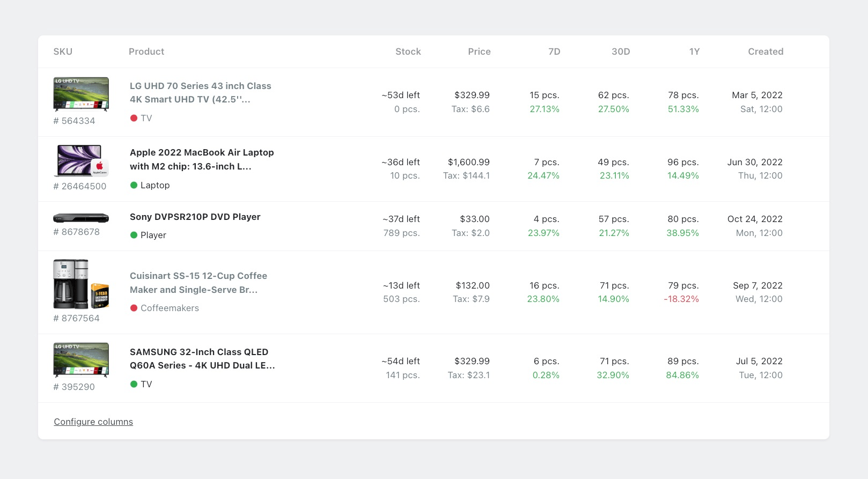
Task: Click the 32.90% 30D growth value
Action: [613, 375]
